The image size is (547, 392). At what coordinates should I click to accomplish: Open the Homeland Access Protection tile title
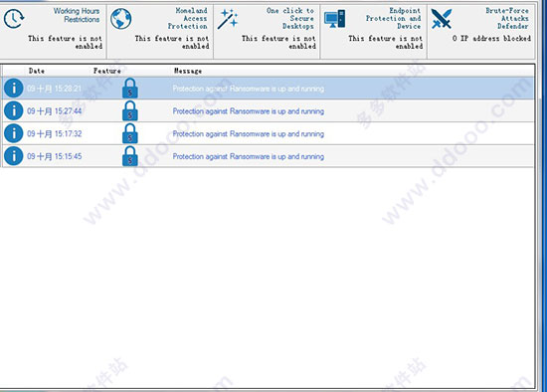188,19
